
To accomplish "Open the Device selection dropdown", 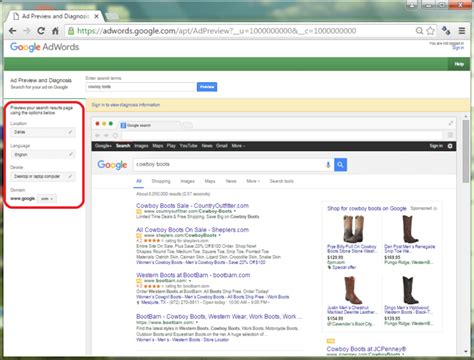I will pos(43,176).
